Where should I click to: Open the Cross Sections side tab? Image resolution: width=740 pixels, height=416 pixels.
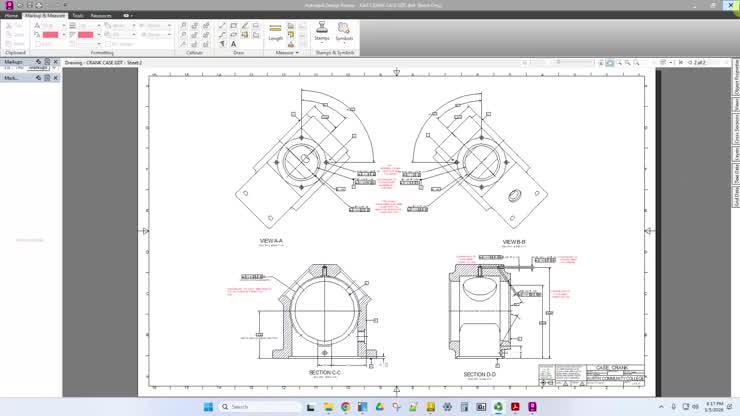[736, 129]
